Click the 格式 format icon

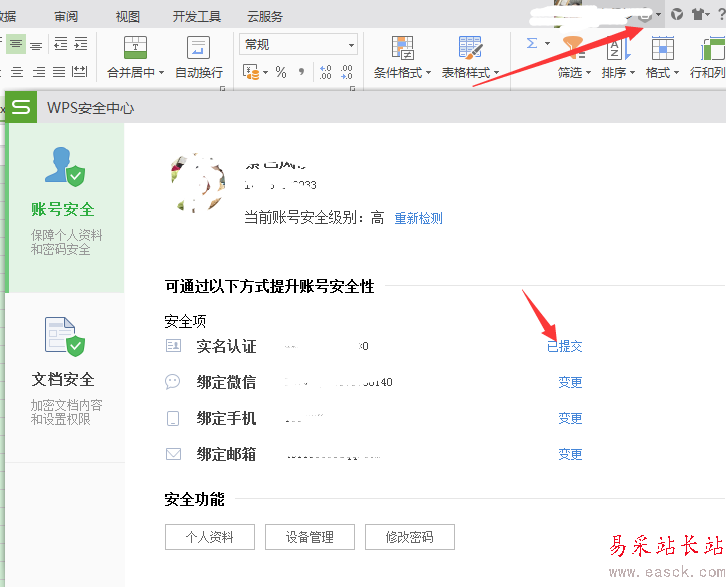(663, 48)
